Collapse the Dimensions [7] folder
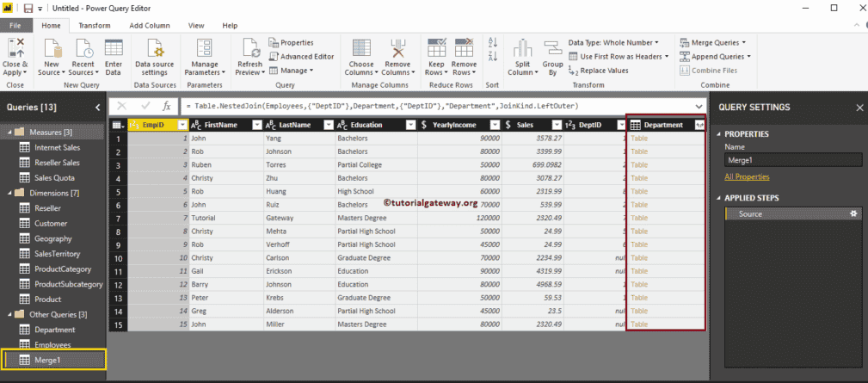 (x=10, y=193)
